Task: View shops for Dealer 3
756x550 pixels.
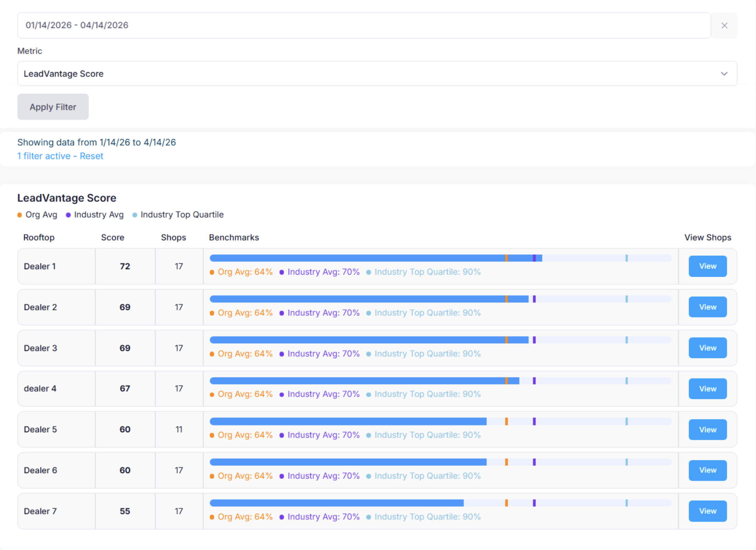Action: [x=707, y=348]
